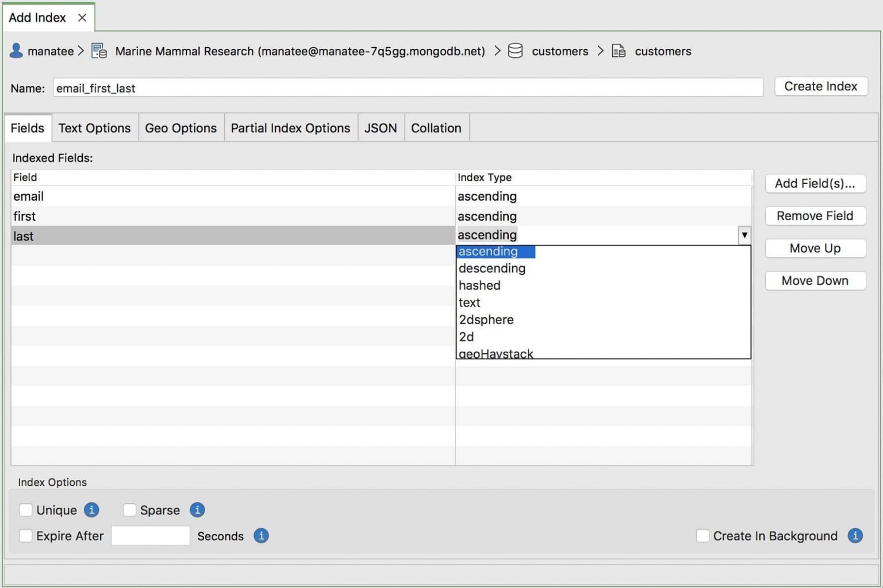The image size is (883, 588).
Task: Enable the Unique index option
Action: pos(25,510)
